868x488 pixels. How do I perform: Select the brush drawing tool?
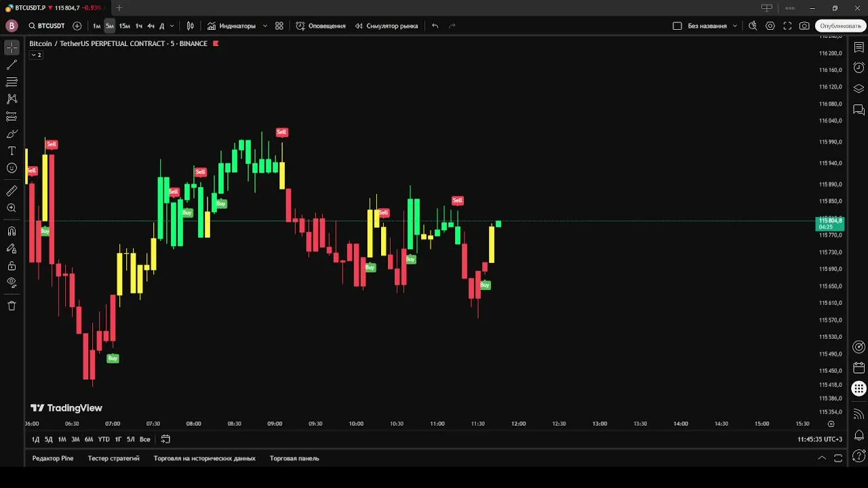coord(12,134)
